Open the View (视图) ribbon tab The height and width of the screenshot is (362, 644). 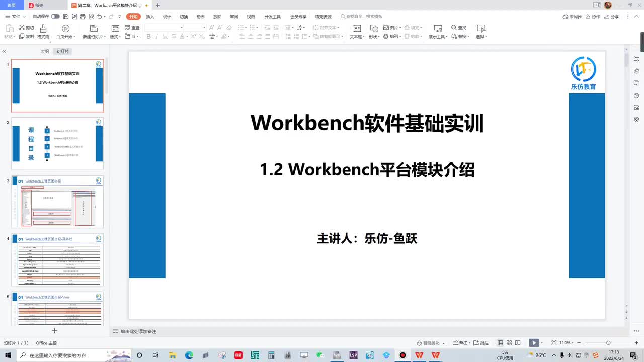click(251, 17)
